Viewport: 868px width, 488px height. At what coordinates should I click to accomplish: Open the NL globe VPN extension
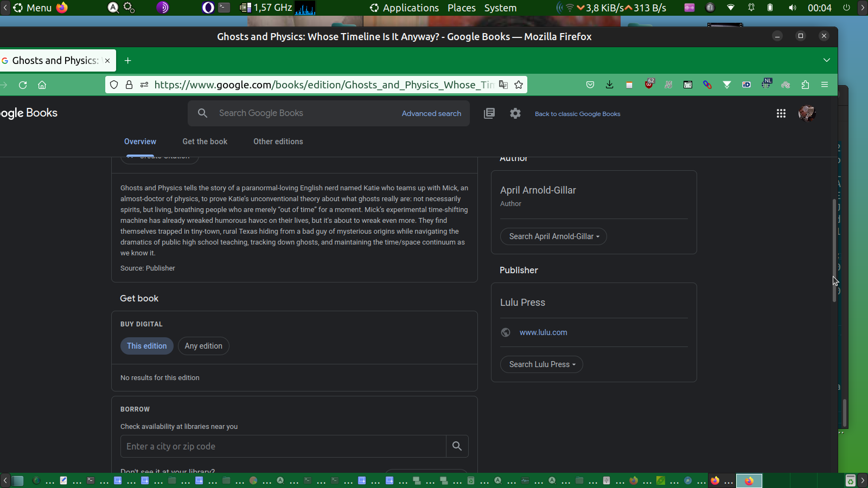767,84
